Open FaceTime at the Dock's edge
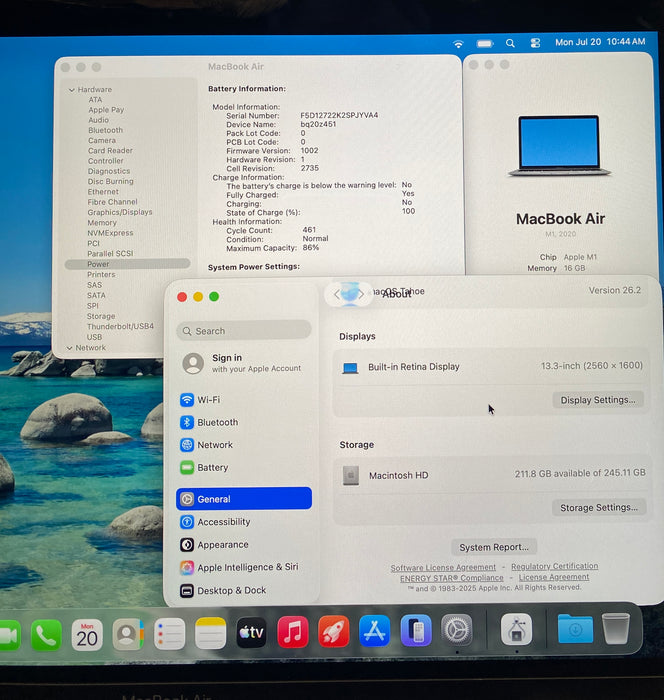This screenshot has width=664, height=700. tap(10, 635)
